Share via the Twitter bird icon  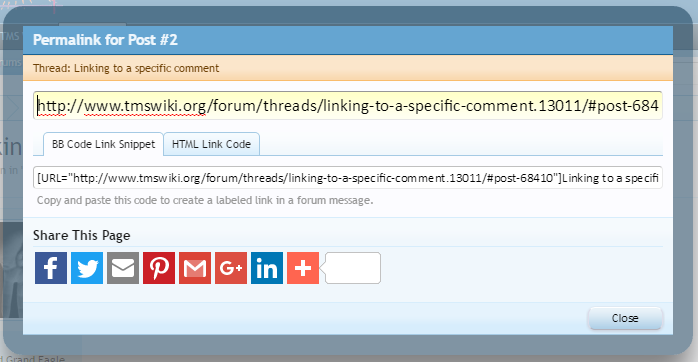pyautogui.click(x=87, y=268)
